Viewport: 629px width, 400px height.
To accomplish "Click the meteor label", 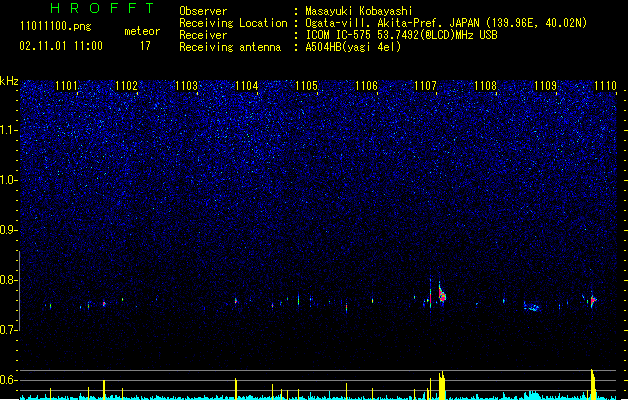I will point(142,31).
